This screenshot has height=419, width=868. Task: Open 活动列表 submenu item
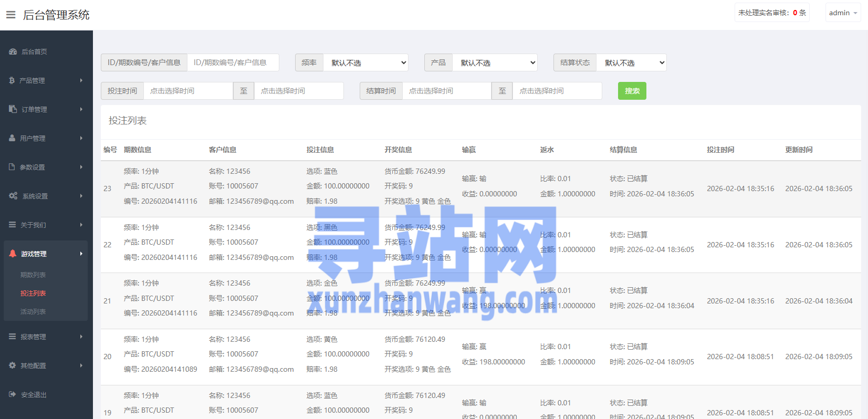(x=33, y=311)
